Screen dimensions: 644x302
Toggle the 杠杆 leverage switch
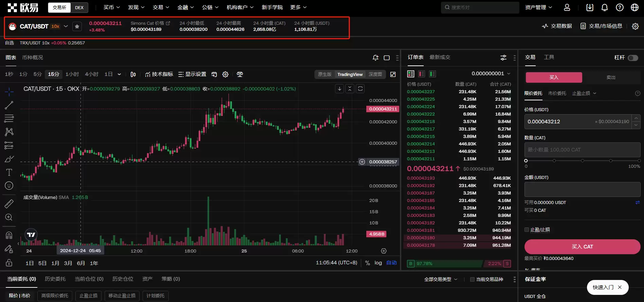click(633, 58)
